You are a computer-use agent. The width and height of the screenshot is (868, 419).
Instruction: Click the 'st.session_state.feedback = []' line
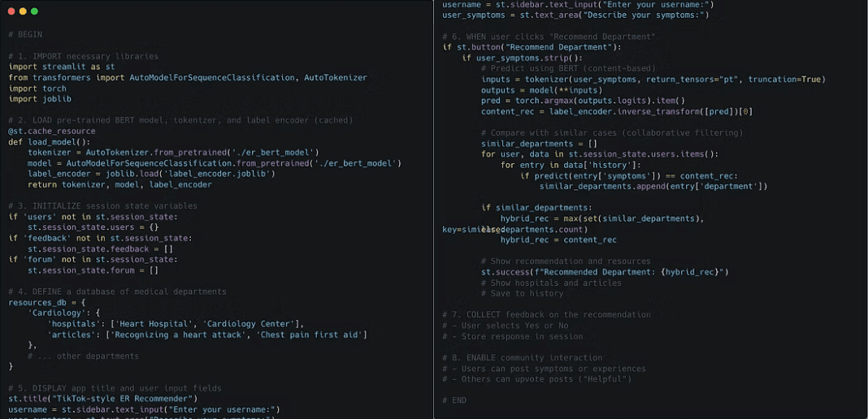point(101,249)
